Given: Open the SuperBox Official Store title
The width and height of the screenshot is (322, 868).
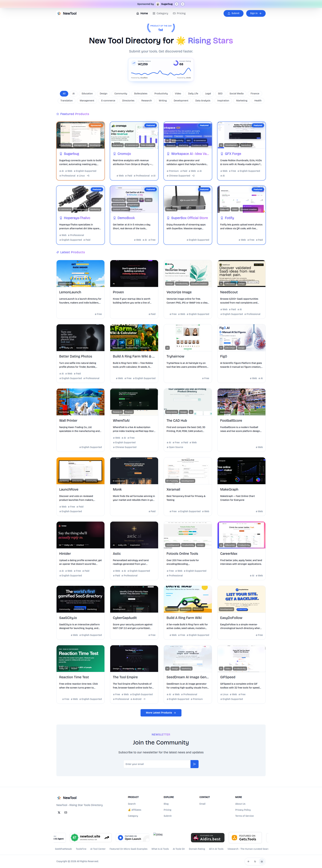Looking at the screenshot, I should (x=190, y=218).
